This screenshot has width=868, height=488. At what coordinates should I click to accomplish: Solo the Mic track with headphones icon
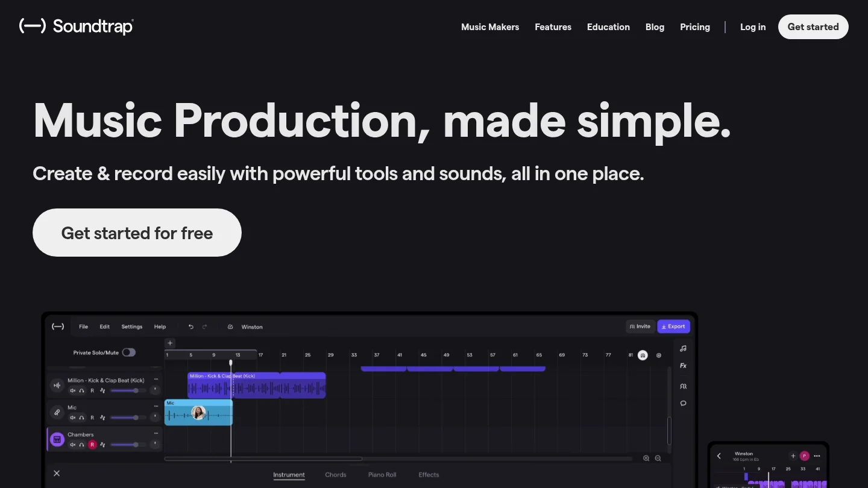pos(81,418)
